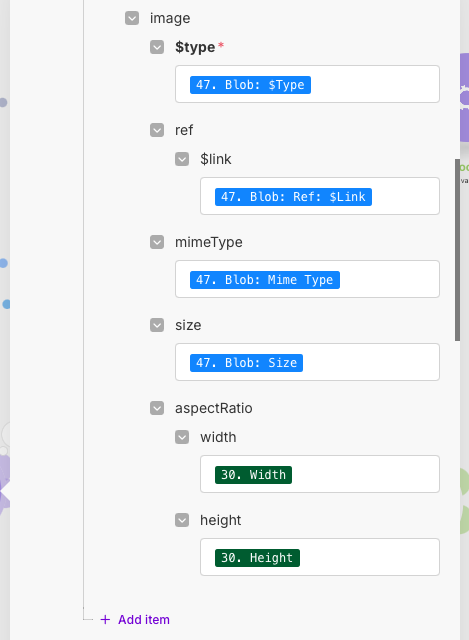Click the panel's vertical scrollbar thumb
Viewport: 469px width, 640px height.
pyautogui.click(x=458, y=250)
